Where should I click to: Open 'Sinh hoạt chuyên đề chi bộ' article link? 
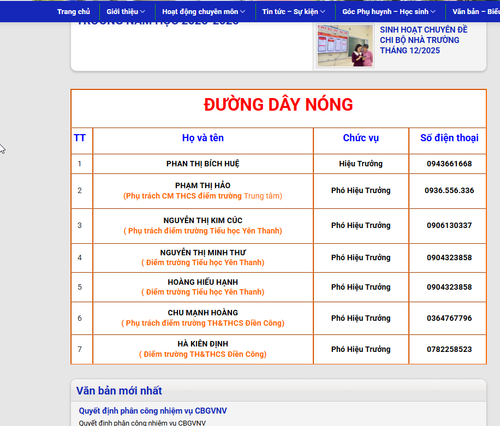[x=424, y=40]
